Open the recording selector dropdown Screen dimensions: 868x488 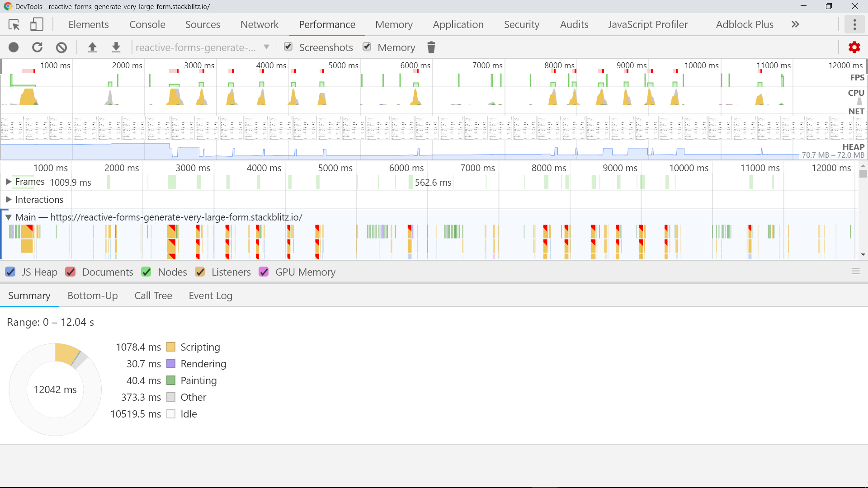266,47
